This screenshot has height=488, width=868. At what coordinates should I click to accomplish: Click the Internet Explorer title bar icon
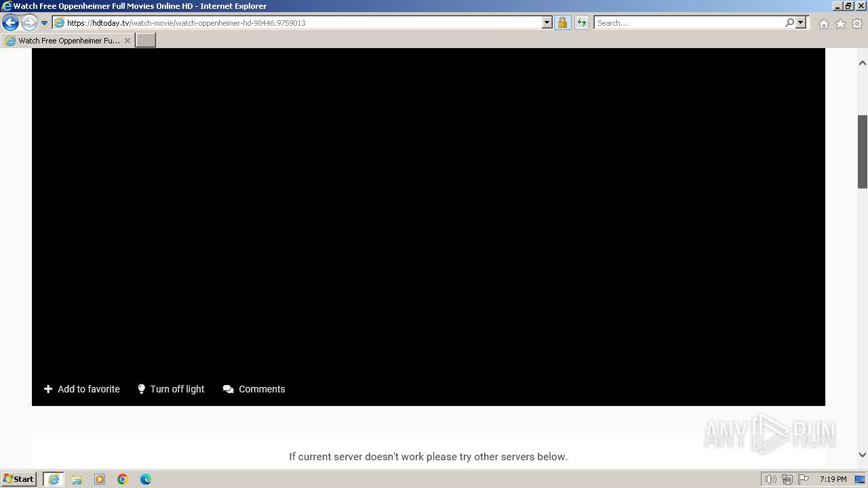click(7, 6)
